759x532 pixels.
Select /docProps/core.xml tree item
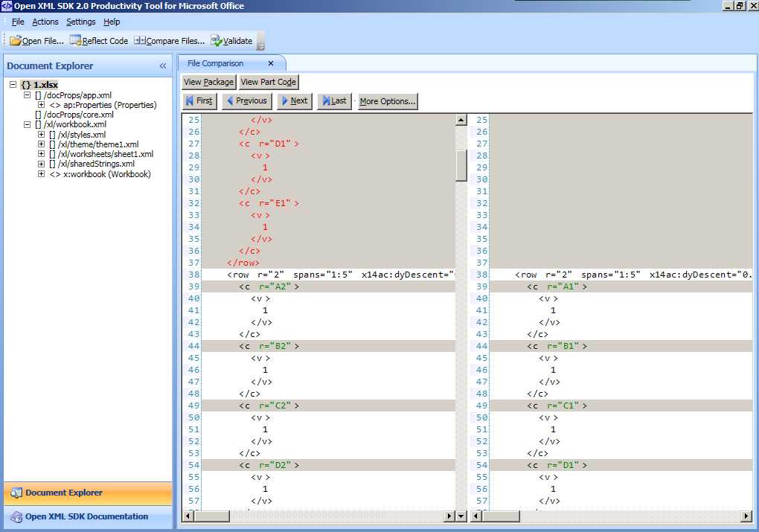(74, 115)
